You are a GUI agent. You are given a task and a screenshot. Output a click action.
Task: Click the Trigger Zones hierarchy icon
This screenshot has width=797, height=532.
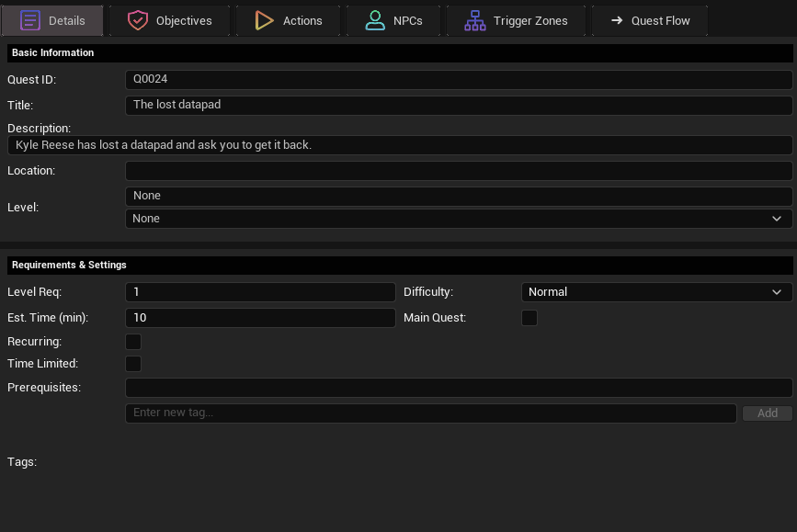coord(475,21)
